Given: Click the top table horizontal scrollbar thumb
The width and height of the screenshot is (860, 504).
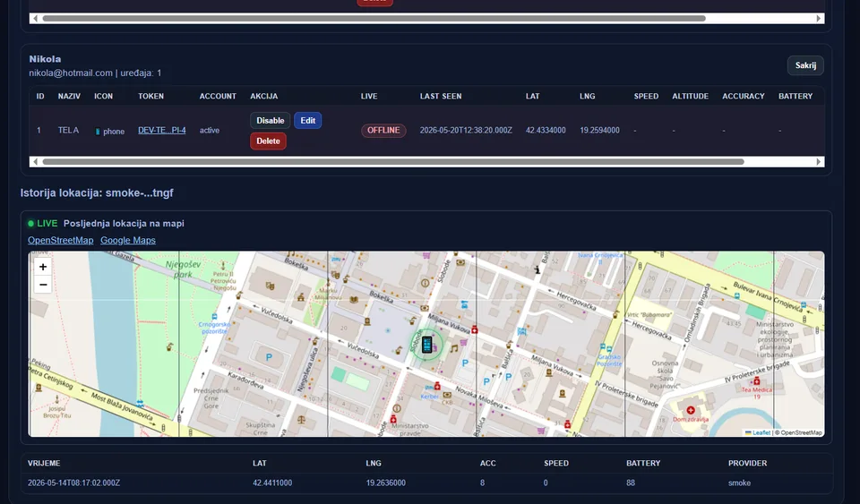Looking at the screenshot, I should point(374,18).
